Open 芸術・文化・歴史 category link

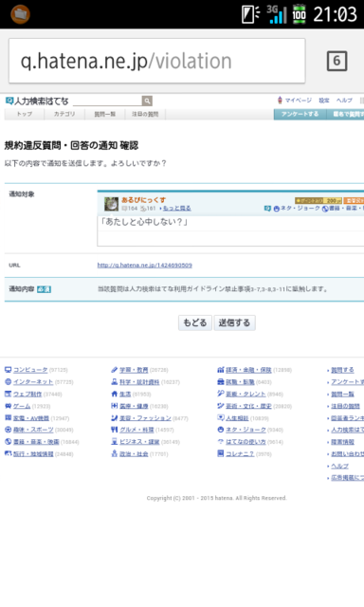tap(248, 407)
